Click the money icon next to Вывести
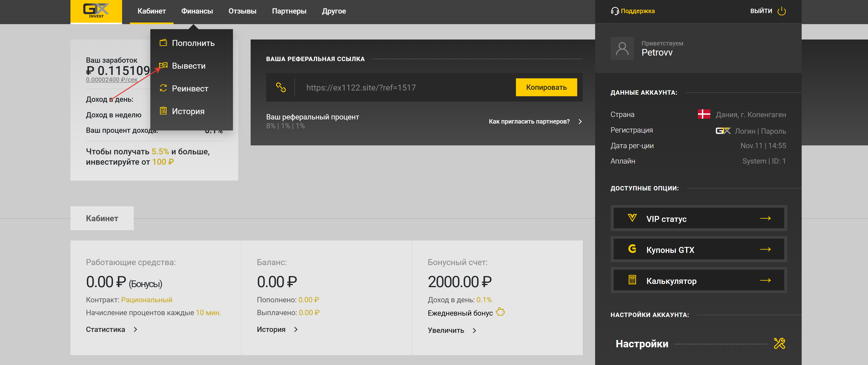The height and width of the screenshot is (365, 868). 163,65
